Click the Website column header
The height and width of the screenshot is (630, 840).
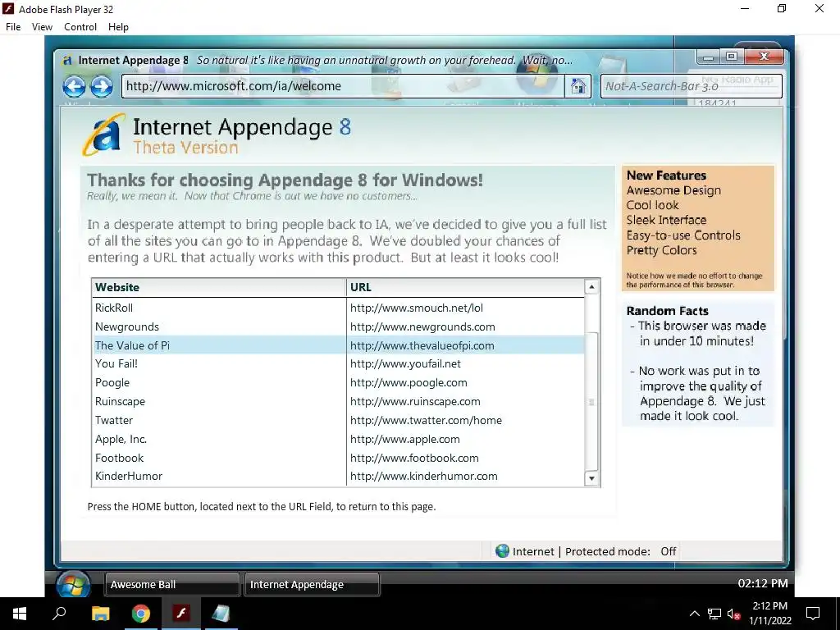tap(219, 287)
